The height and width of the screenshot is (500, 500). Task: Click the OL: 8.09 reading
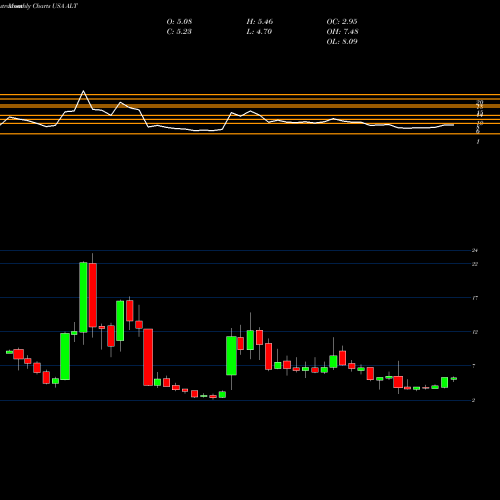[x=342, y=42]
